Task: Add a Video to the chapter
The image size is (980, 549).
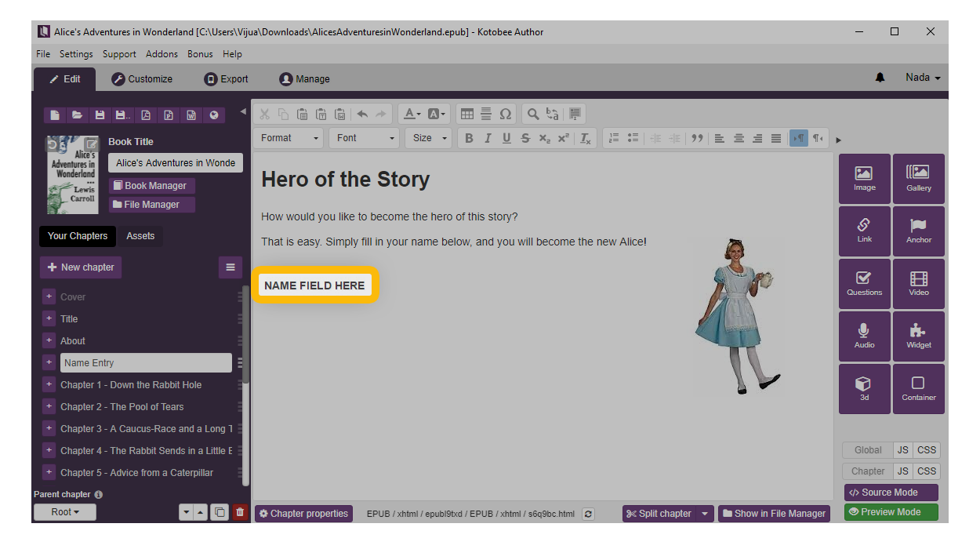Action: click(x=918, y=283)
